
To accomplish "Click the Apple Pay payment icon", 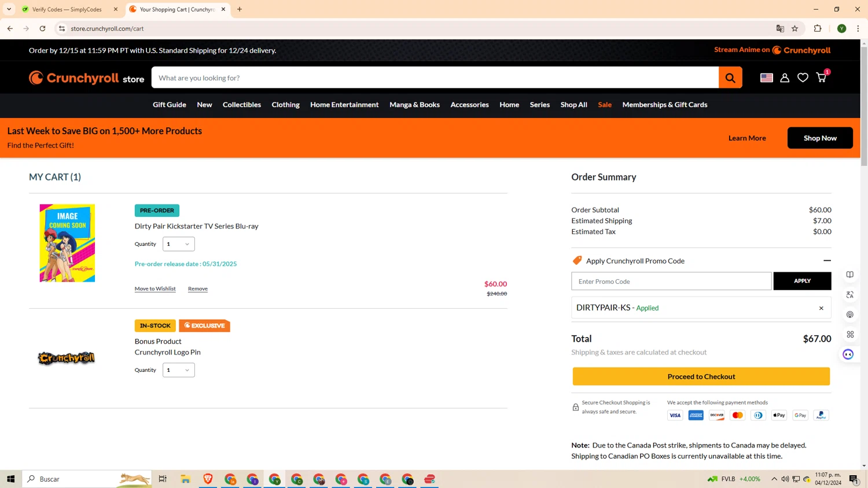I will 779,415.
